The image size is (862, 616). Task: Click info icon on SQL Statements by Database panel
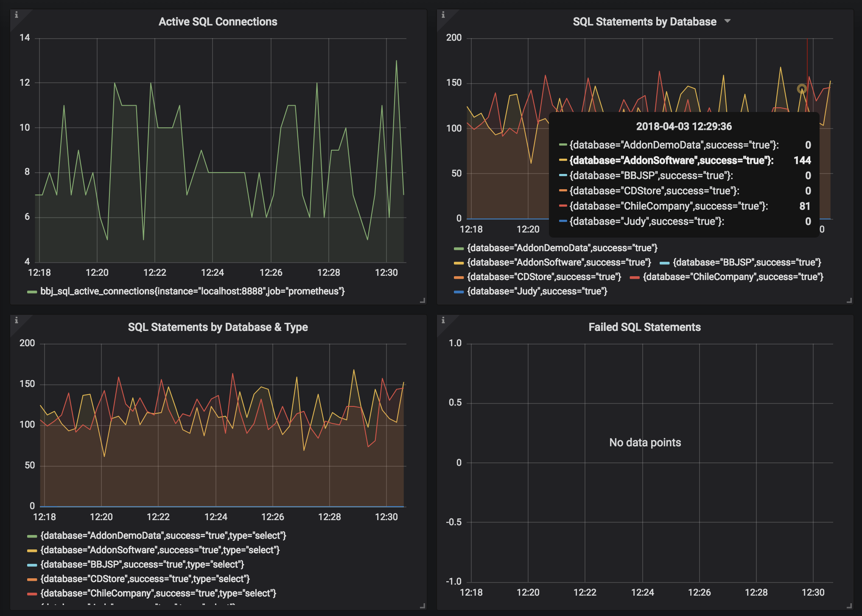coord(443,15)
